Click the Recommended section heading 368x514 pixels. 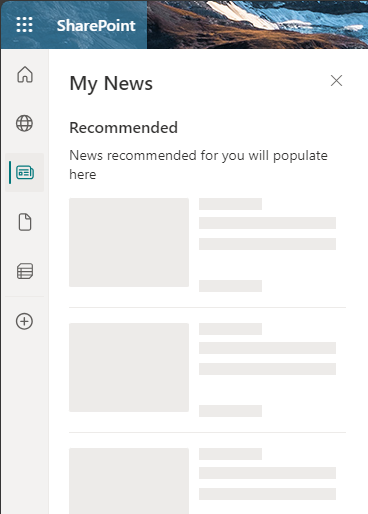[x=123, y=128]
